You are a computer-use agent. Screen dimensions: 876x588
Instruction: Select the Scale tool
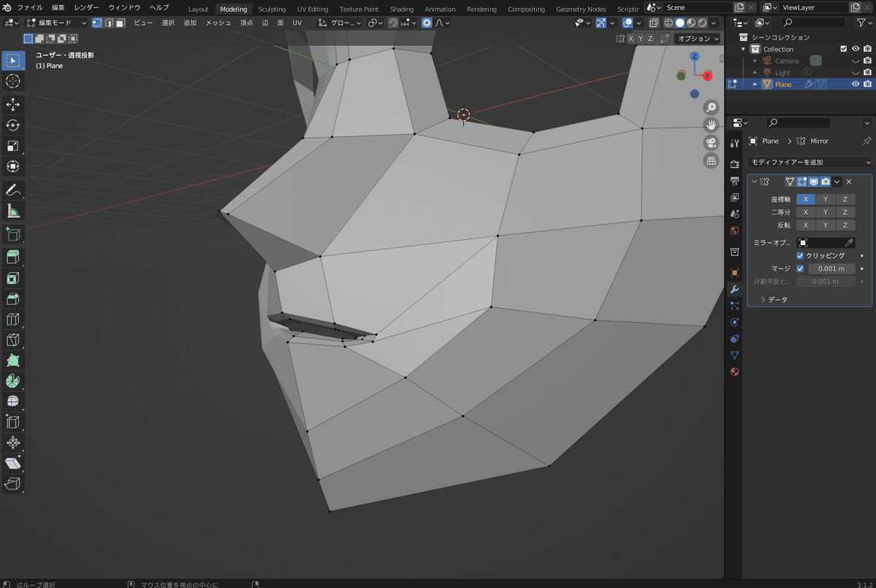[x=13, y=145]
